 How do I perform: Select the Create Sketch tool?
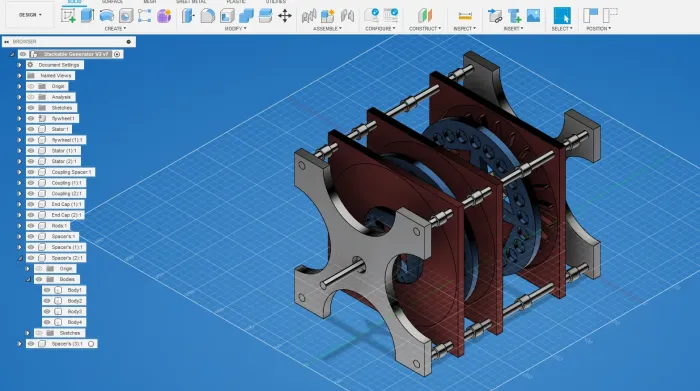68,16
